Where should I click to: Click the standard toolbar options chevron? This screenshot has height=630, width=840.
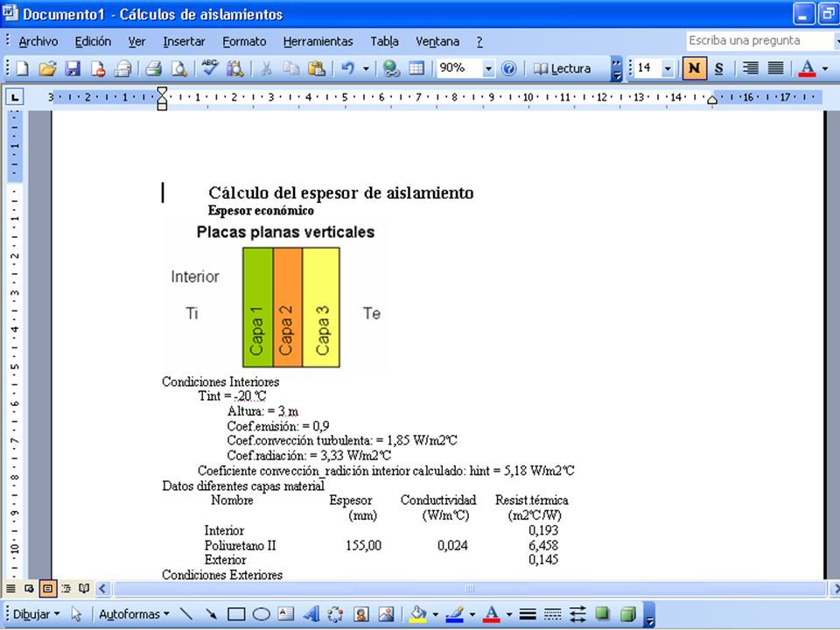tap(617, 68)
